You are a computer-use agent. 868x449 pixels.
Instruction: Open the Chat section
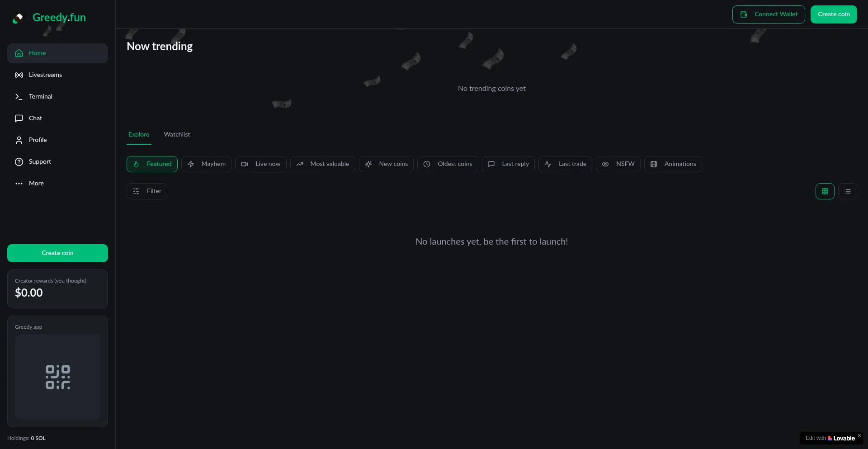[35, 118]
